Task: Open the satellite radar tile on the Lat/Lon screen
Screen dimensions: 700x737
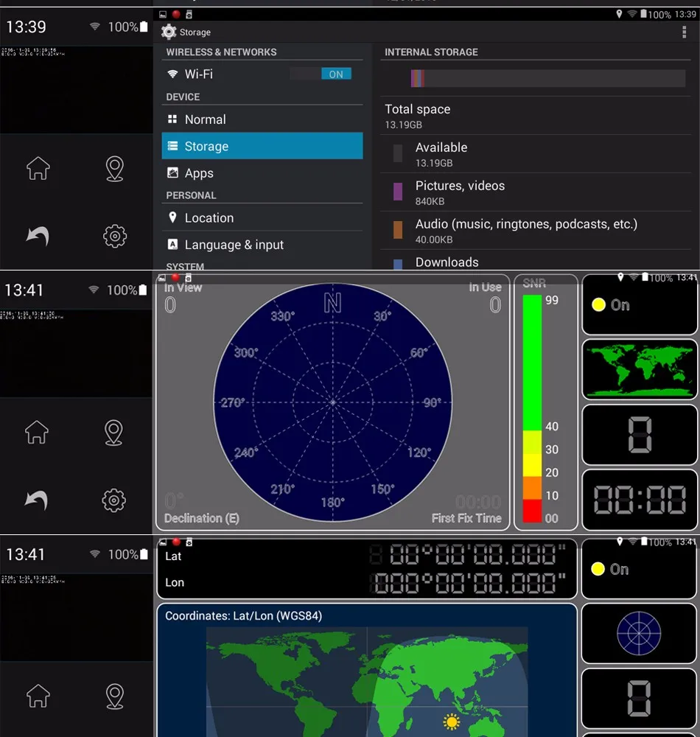Action: (639, 633)
